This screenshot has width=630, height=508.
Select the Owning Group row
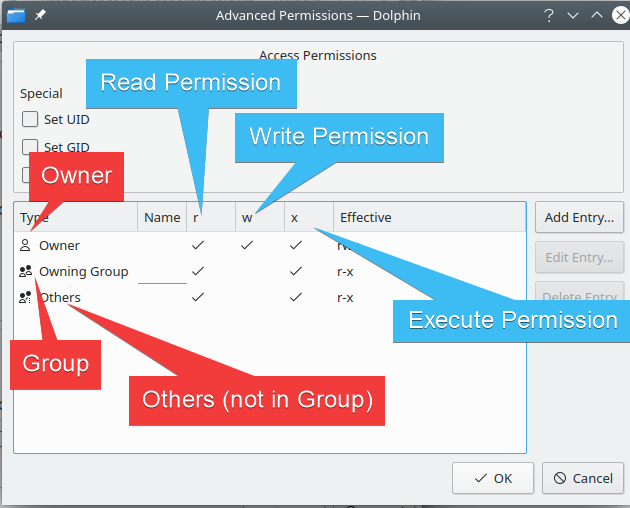click(x=270, y=271)
